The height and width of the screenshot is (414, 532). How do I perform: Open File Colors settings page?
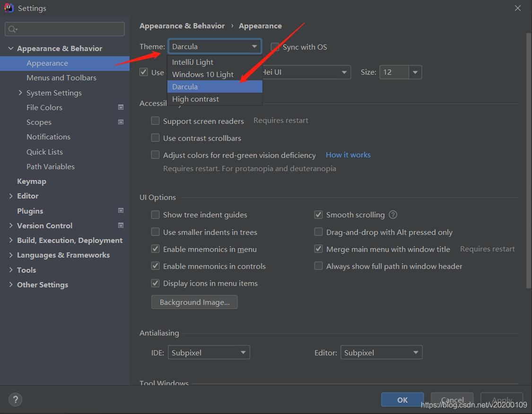(x=44, y=107)
